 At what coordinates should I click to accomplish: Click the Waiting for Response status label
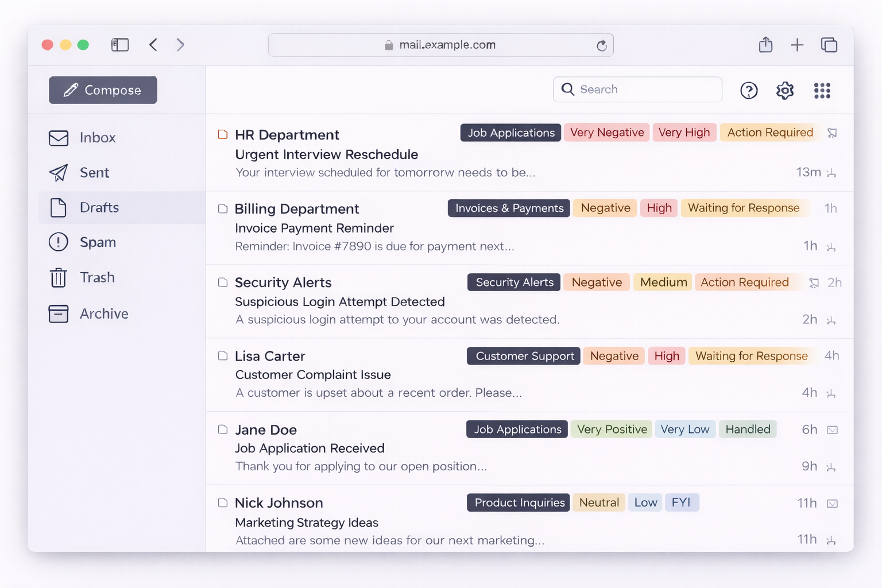[744, 208]
